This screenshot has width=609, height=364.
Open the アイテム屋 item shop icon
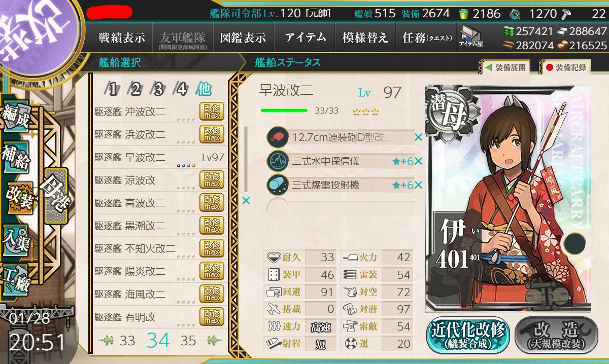(471, 37)
